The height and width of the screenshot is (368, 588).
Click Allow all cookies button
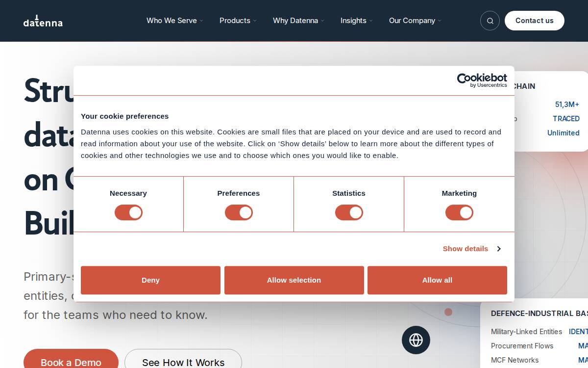(437, 280)
